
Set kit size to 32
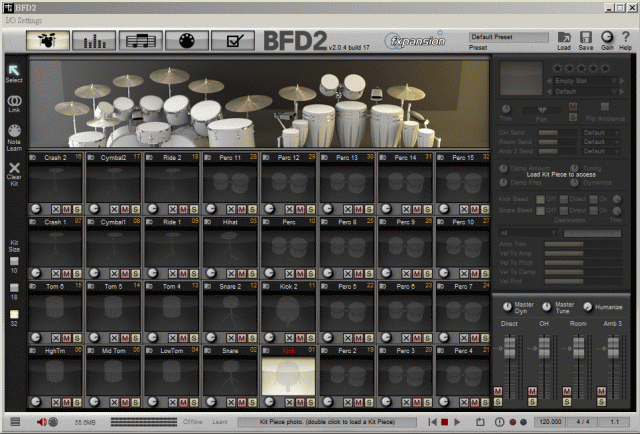coord(14,315)
